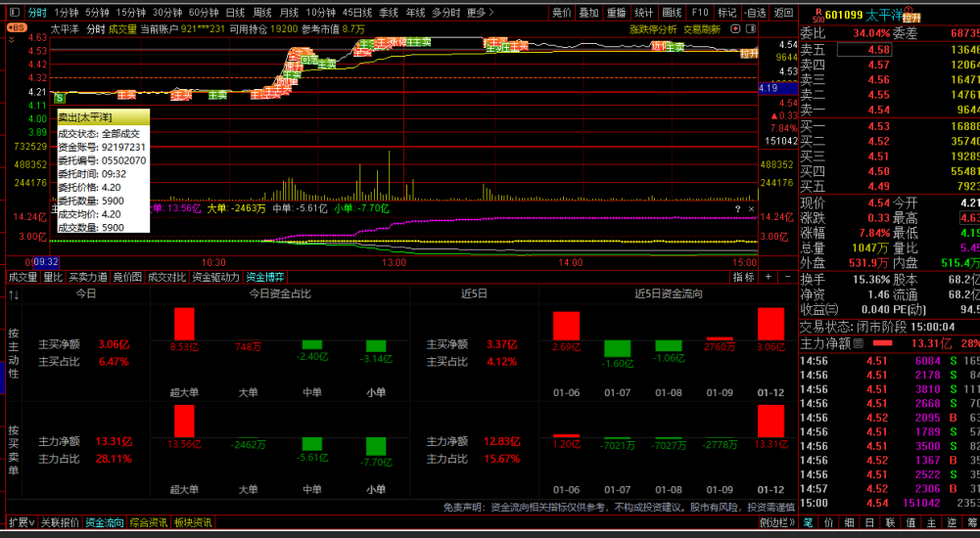The image size is (980, 538).
Task: Click the 笔 tick tab icon
Action: click(x=808, y=522)
